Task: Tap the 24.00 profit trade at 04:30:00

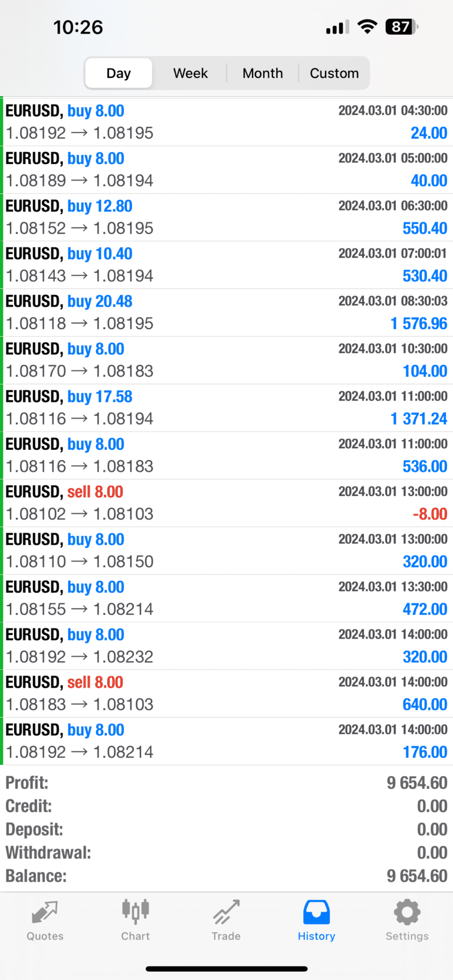Action: click(226, 122)
